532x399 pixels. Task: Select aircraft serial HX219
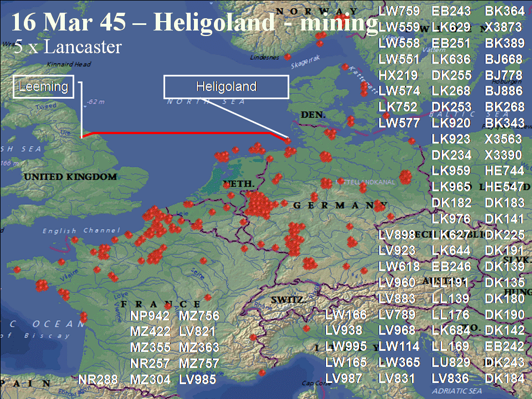pos(398,75)
